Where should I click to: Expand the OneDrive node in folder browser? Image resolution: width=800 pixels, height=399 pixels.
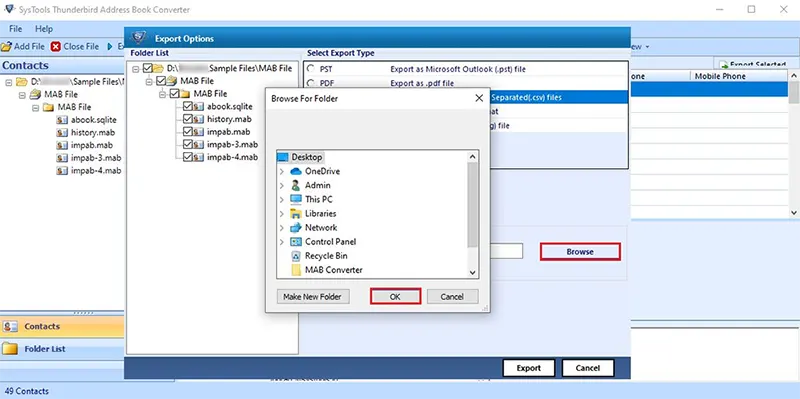(282, 171)
